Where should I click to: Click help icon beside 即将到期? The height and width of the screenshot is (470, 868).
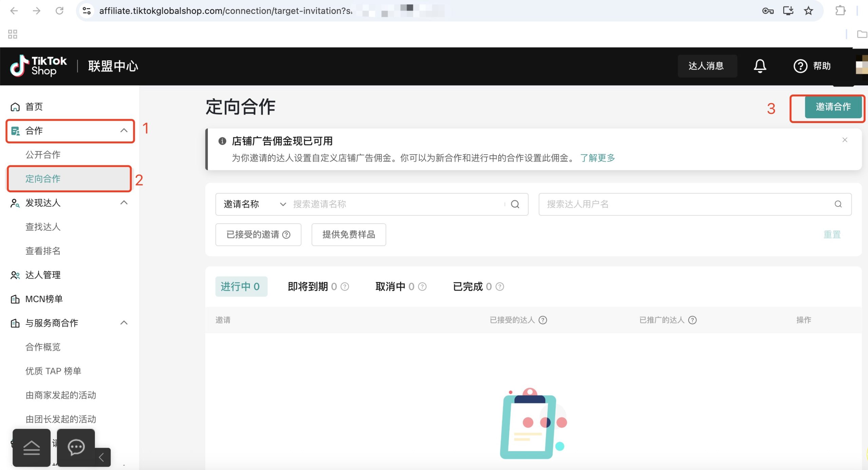[x=345, y=287]
